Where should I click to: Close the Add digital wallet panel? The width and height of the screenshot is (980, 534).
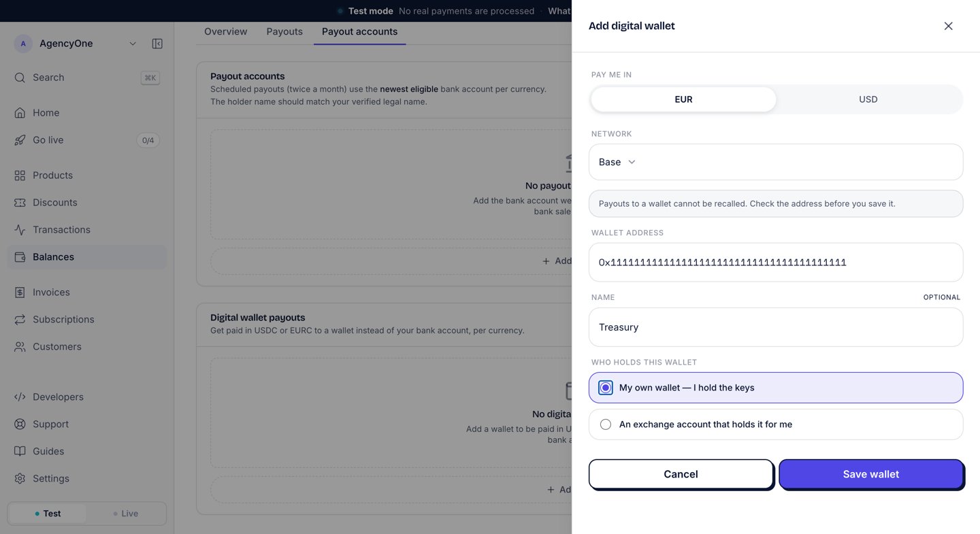[948, 26]
